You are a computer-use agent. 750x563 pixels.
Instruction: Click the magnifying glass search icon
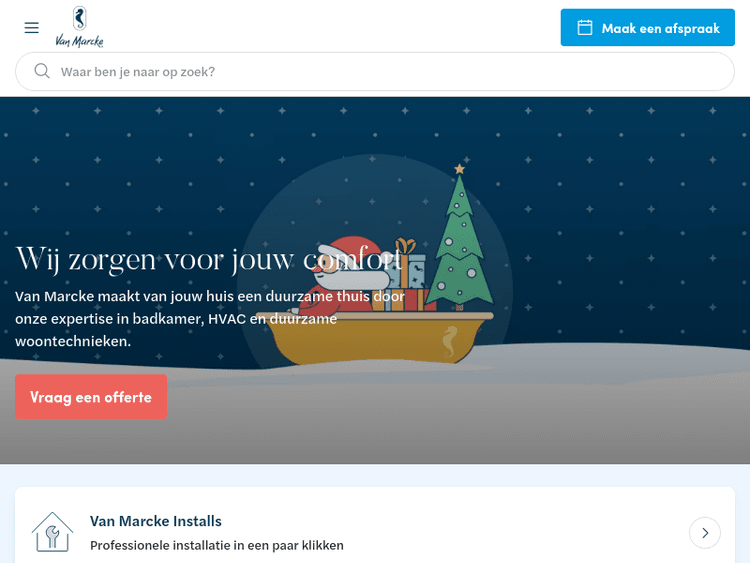click(42, 71)
